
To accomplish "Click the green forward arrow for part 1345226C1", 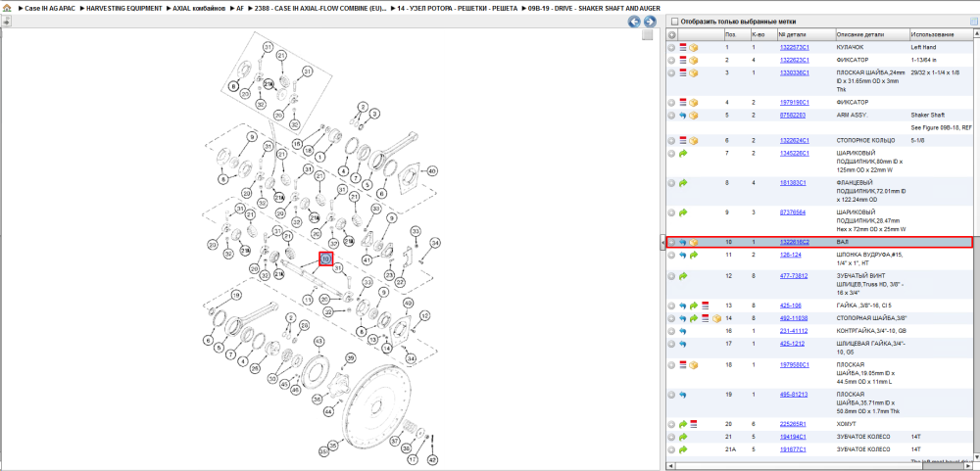I will (x=683, y=153).
